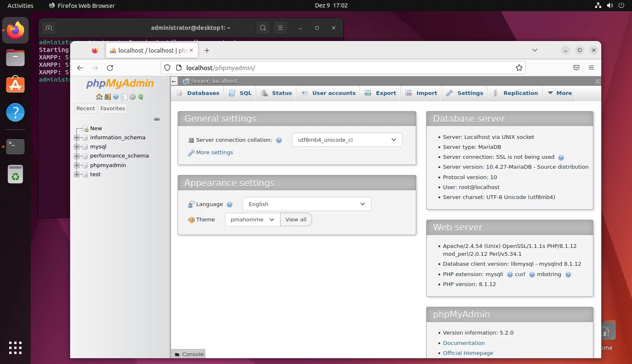Bookmark the page with the star icon
This screenshot has height=364, width=632.
coord(519,68)
